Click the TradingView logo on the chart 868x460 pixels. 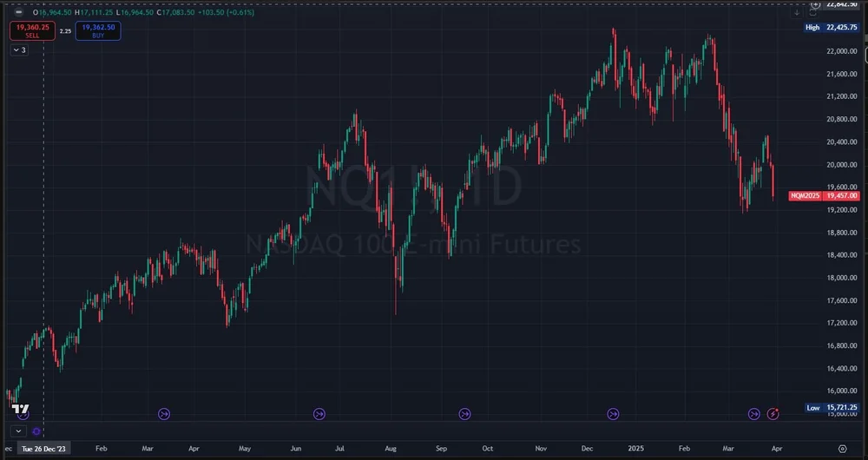pyautogui.click(x=20, y=409)
